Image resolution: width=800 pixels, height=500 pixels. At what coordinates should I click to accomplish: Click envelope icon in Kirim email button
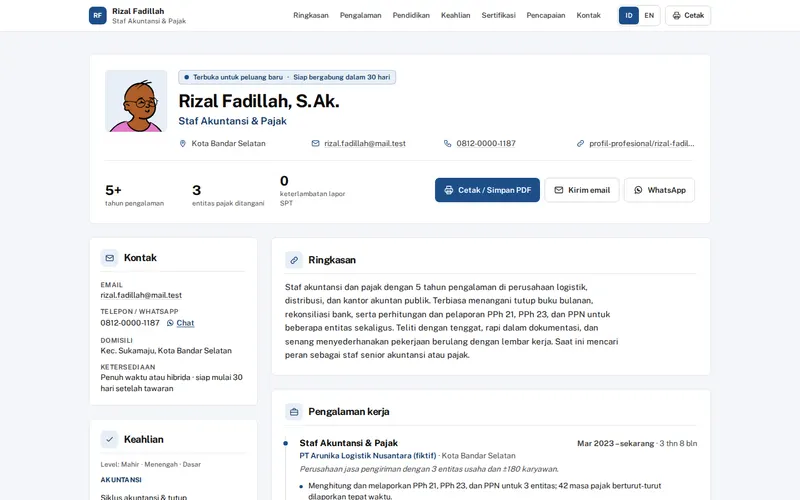tap(559, 190)
